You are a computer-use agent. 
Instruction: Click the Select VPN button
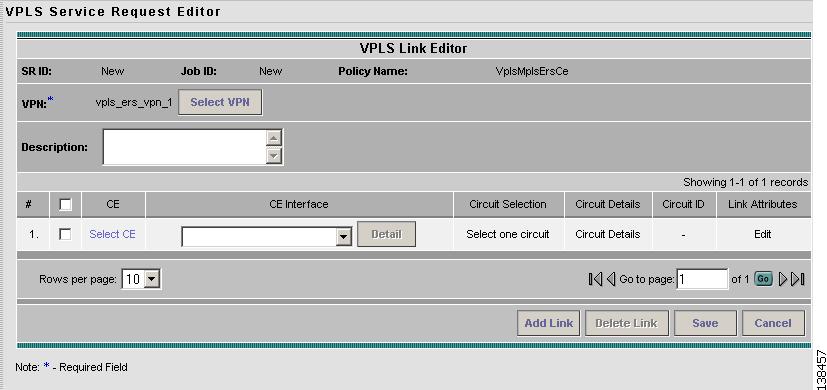coord(220,102)
